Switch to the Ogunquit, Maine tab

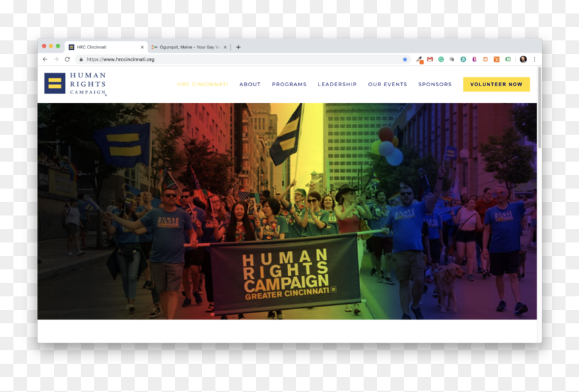point(189,47)
